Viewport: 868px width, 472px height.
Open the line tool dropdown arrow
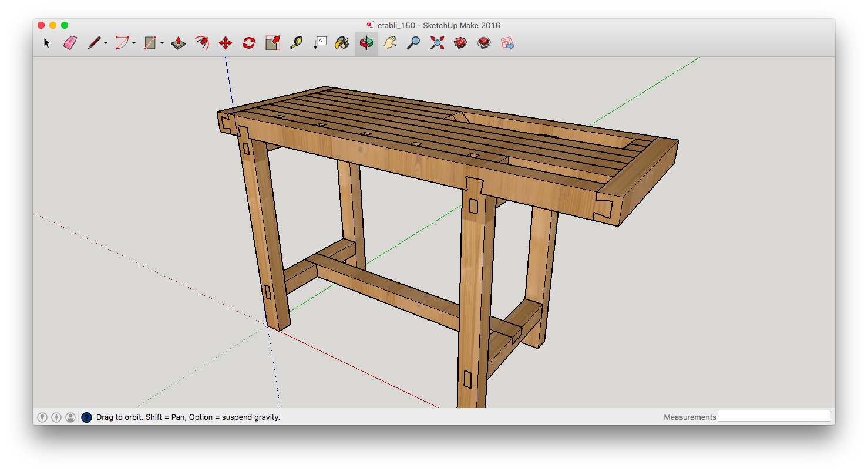(x=106, y=43)
